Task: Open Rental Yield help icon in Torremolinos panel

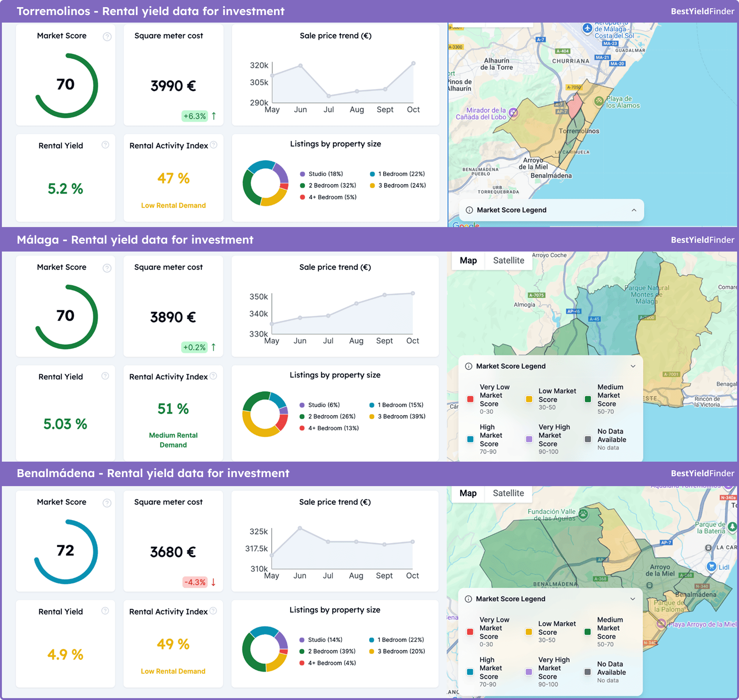Action: pyautogui.click(x=105, y=145)
